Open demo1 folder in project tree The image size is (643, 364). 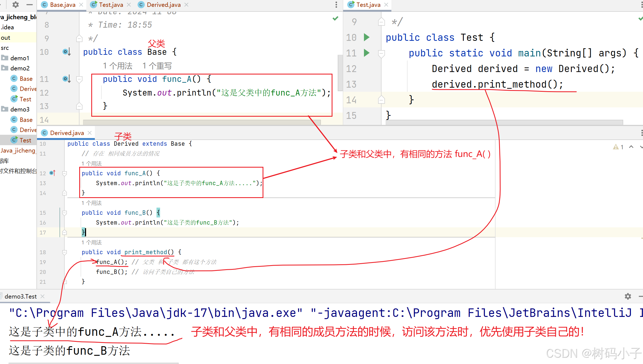coord(19,58)
